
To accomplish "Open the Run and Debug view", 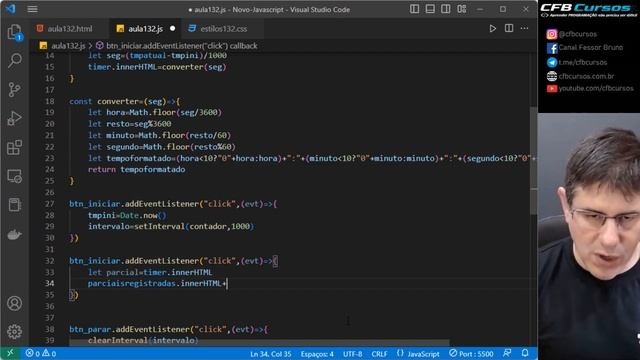I will click(14, 118).
